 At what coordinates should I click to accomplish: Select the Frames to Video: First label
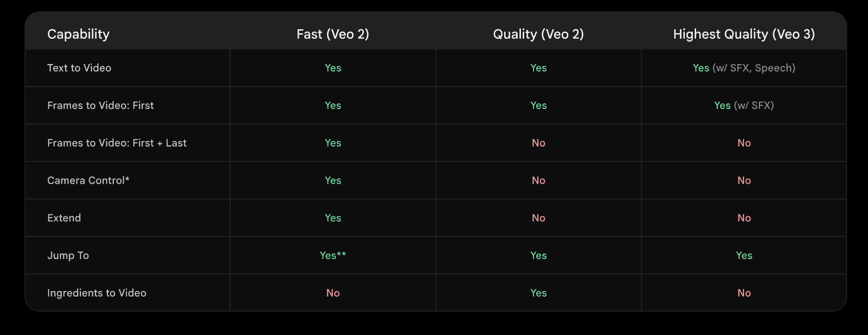[x=100, y=105]
